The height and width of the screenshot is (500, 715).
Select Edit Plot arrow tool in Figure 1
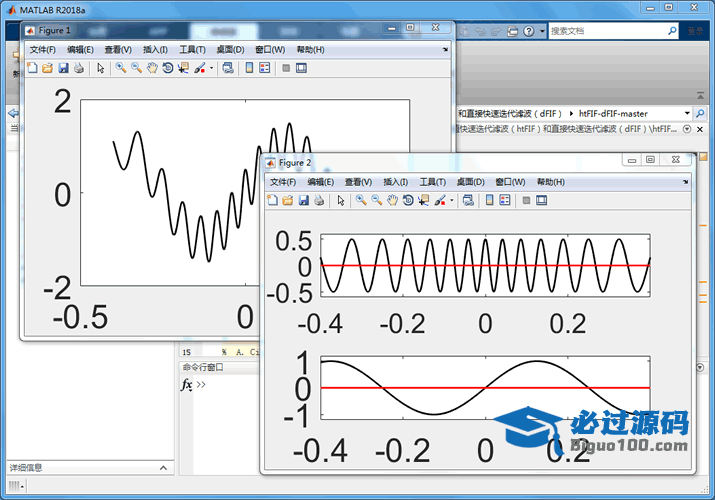(x=101, y=68)
